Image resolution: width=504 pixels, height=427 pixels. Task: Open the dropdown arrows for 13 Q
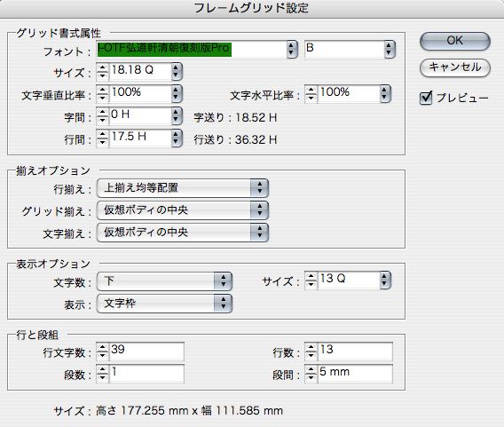coord(385,280)
